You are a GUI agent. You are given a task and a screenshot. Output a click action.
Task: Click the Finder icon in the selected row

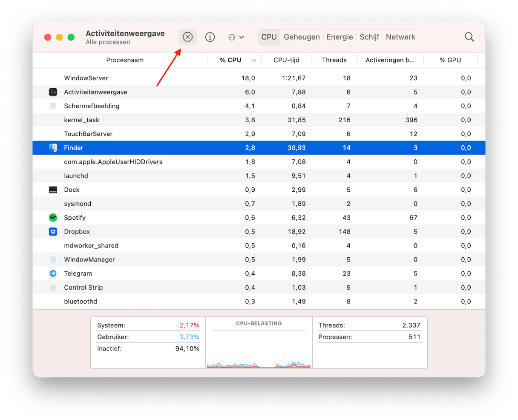pyautogui.click(x=53, y=148)
